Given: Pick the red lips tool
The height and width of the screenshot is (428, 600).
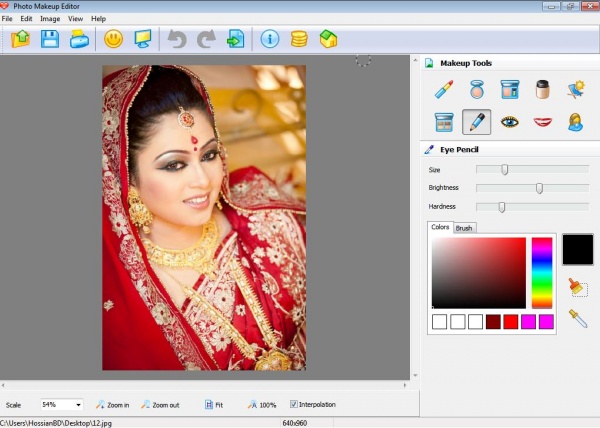Looking at the screenshot, I should 543,122.
